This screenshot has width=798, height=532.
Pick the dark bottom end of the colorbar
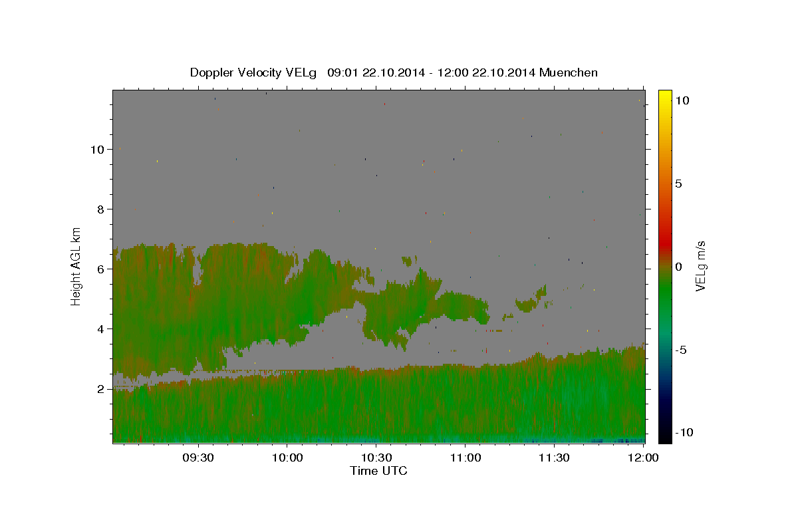[664, 436]
